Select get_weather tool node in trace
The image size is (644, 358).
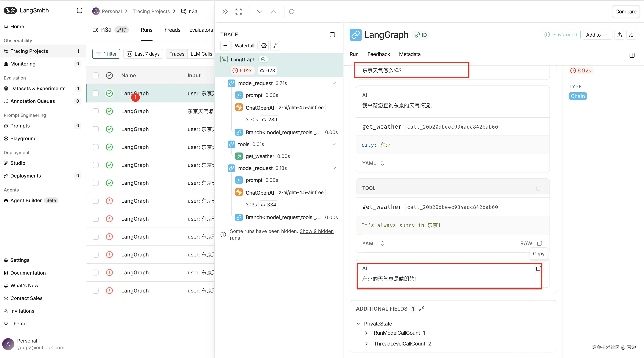pos(260,156)
